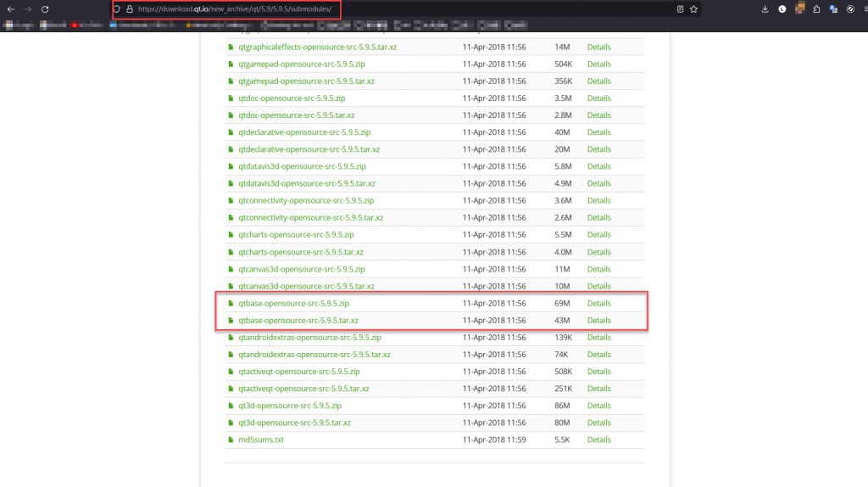Open Details for qtandroidextras zip 139K row
The width and height of the screenshot is (868, 487).
pos(599,338)
